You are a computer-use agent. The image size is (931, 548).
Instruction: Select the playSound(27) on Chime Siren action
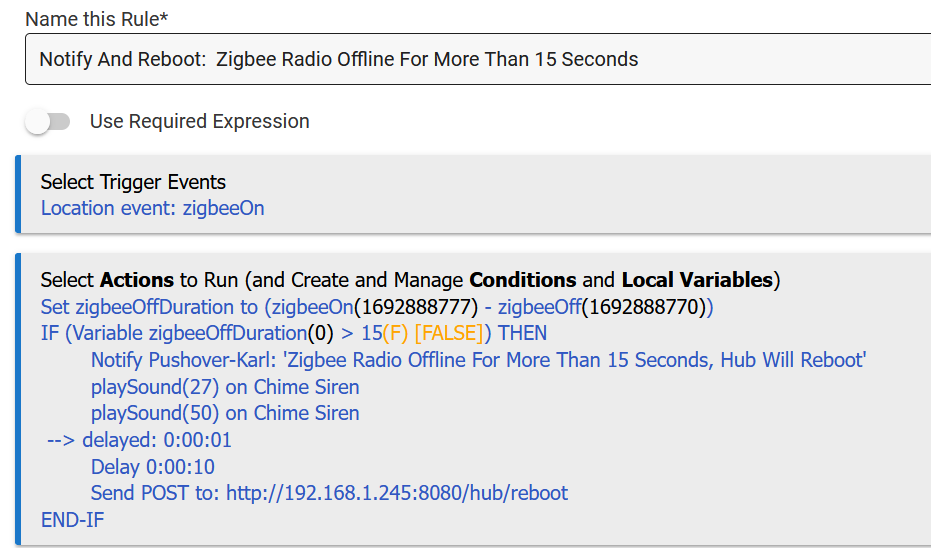click(225, 387)
